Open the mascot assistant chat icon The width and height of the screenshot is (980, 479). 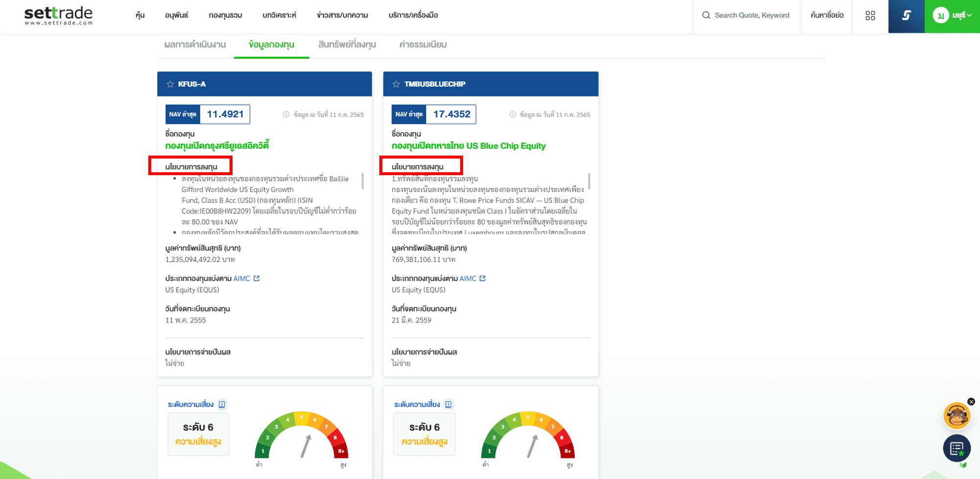(957, 416)
